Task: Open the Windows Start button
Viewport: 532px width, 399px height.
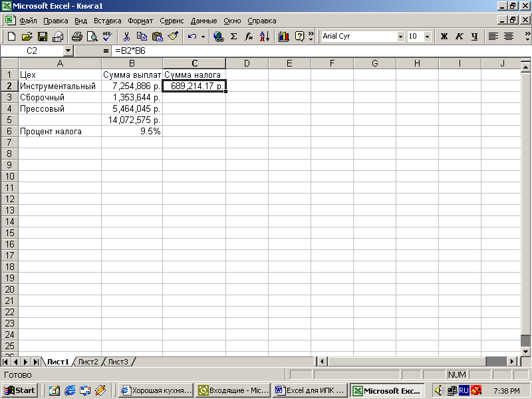Action: (x=20, y=390)
